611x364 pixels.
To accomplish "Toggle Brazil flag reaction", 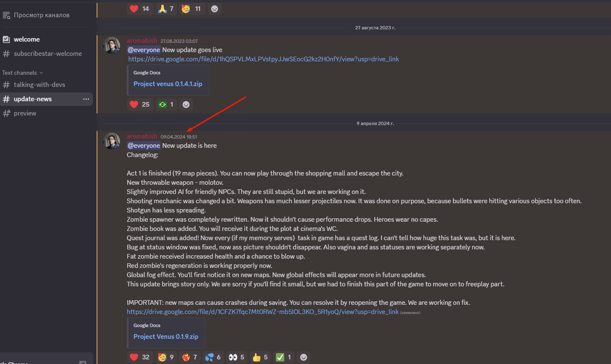I will [166, 104].
